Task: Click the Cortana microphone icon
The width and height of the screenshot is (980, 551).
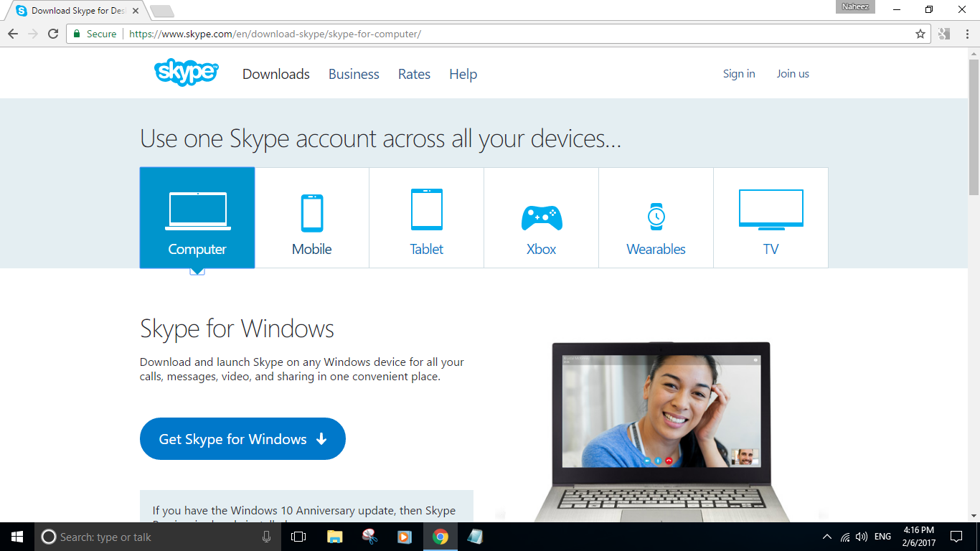Action: coord(266,537)
